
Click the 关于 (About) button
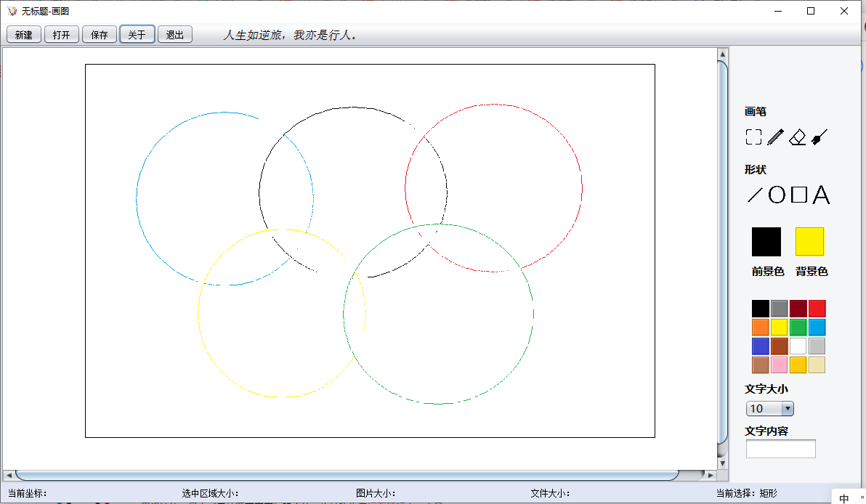[137, 35]
